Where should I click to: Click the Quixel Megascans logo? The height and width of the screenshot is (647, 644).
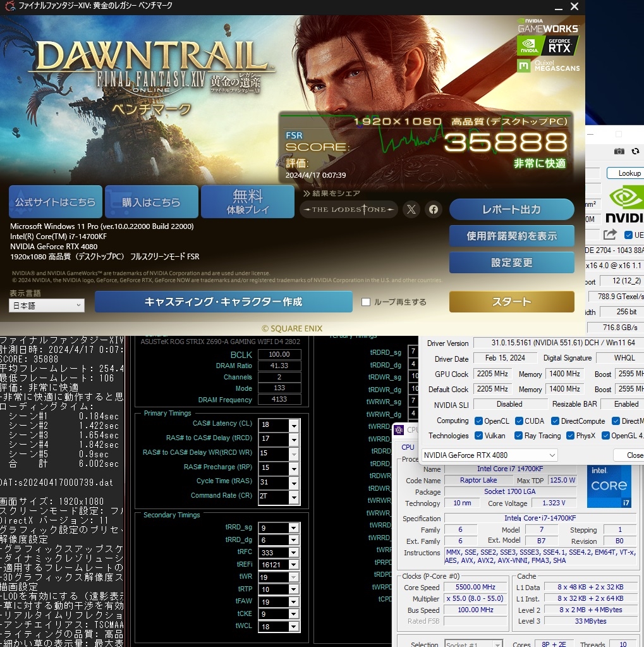pos(549,66)
